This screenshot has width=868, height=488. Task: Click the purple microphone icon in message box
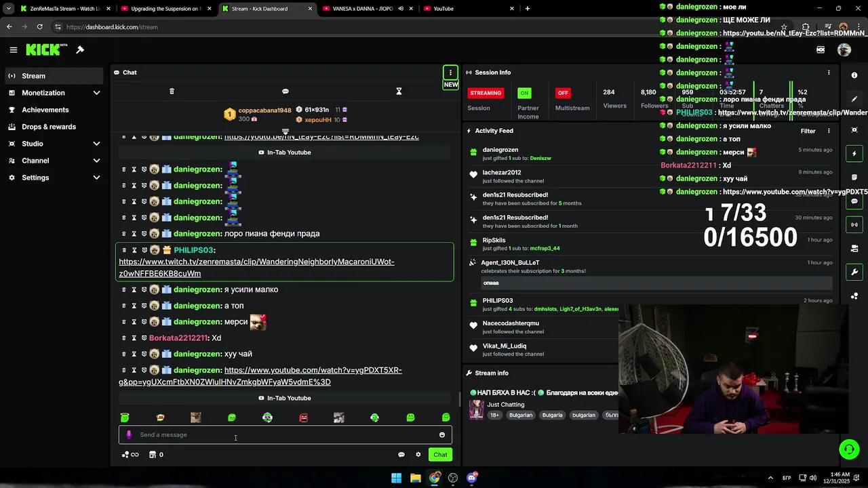pos(129,434)
